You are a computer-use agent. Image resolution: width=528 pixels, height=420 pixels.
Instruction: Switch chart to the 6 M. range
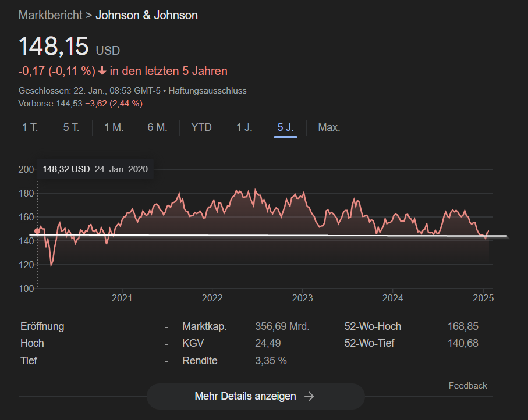pos(157,127)
